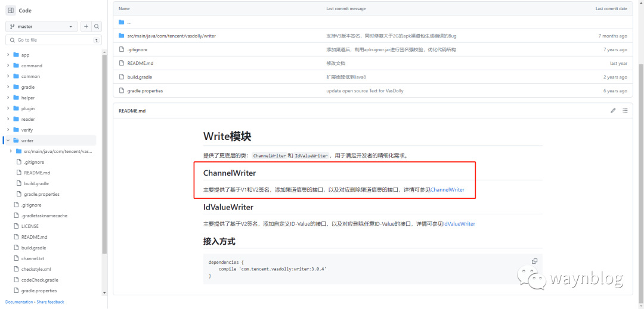Expand the verify folder chevron

pos(8,130)
